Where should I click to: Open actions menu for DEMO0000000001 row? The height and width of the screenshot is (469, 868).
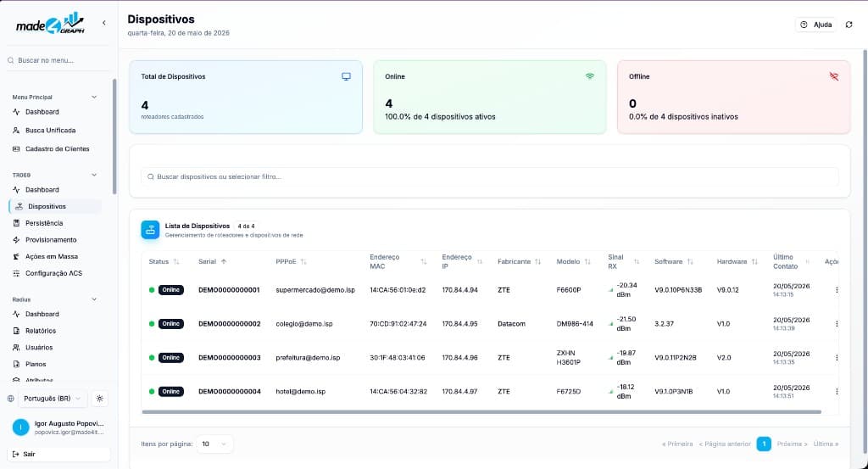[837, 289]
